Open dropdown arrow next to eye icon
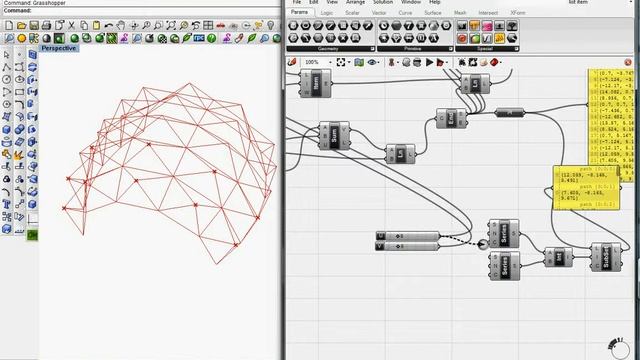This screenshot has width=640, height=360. point(379,62)
